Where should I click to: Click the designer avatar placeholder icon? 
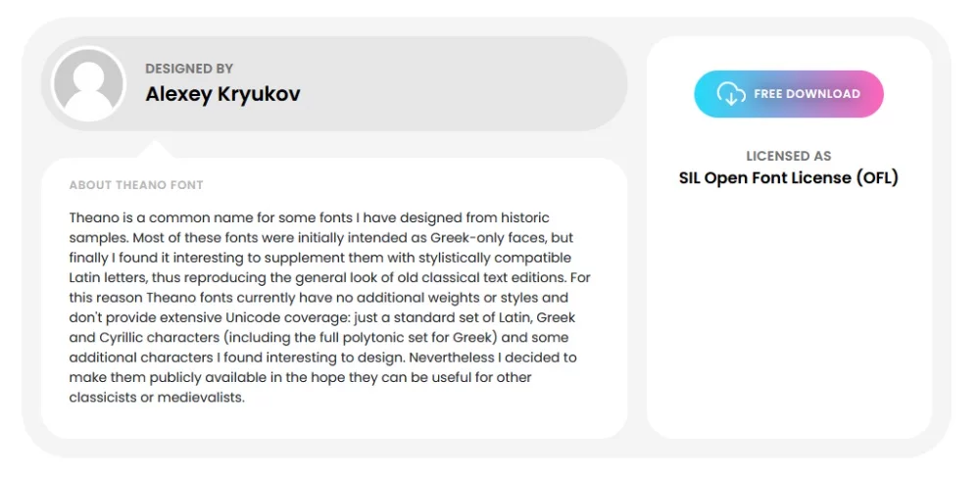88,84
